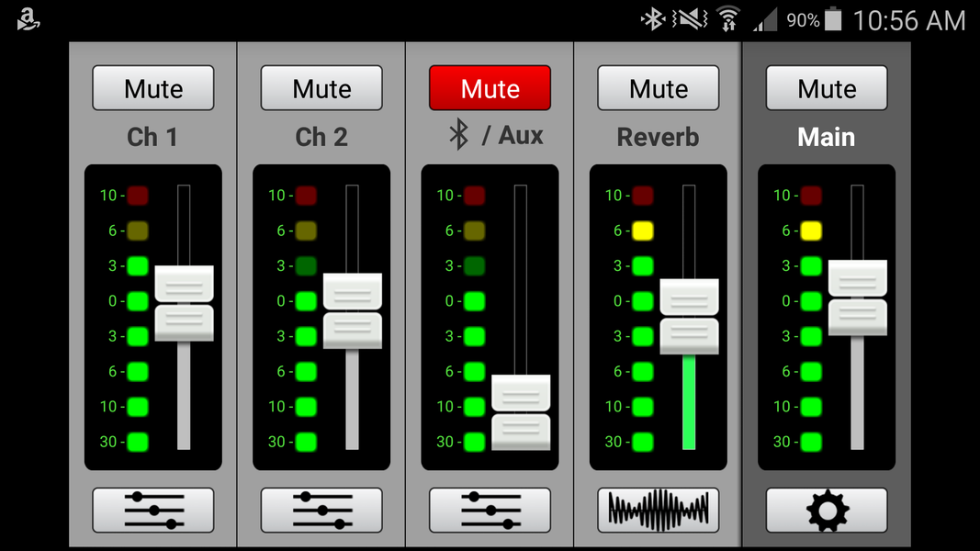Unmute the Bluetooth / Aux channel
Screen dimensions: 980x551
490,88
